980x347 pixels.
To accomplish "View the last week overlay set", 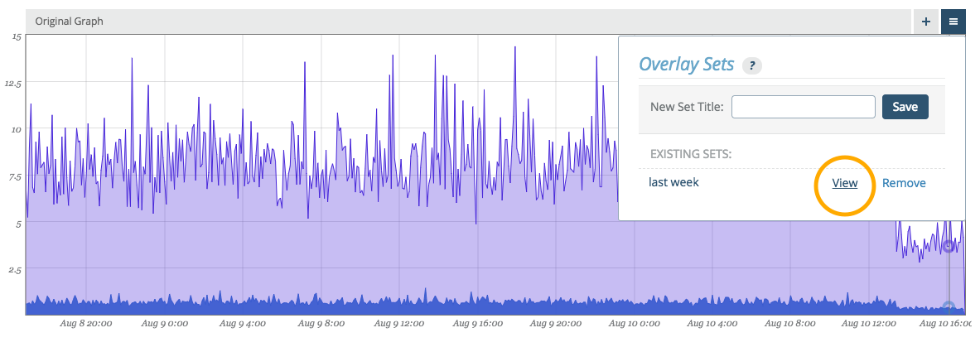I will pos(844,183).
